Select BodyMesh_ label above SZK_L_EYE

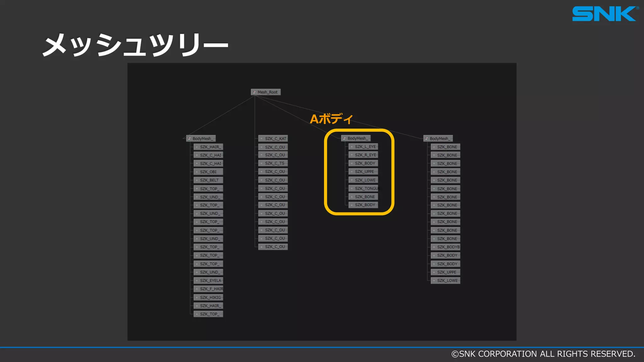click(x=357, y=138)
